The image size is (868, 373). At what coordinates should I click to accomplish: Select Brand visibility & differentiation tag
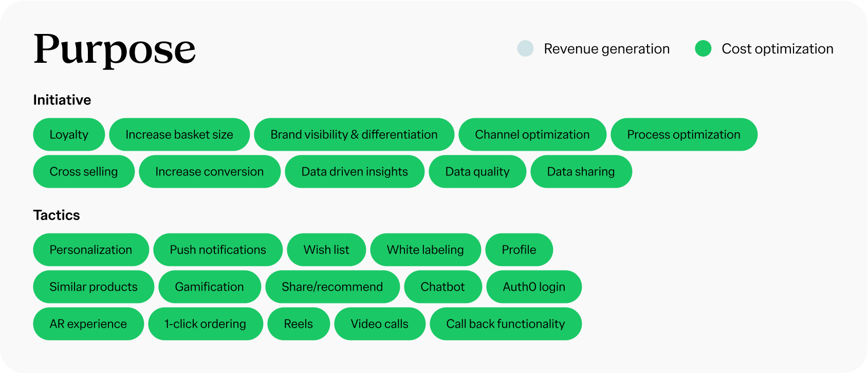click(x=354, y=135)
